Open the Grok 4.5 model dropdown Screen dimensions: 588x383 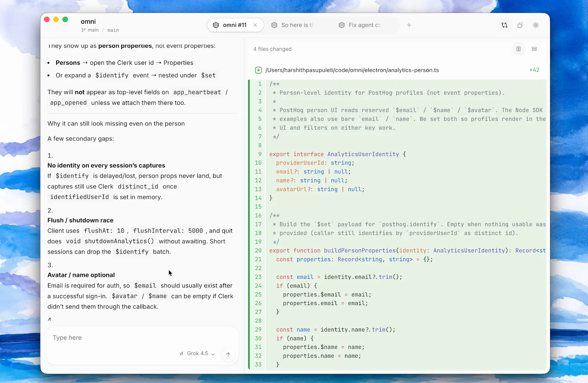[x=197, y=354]
